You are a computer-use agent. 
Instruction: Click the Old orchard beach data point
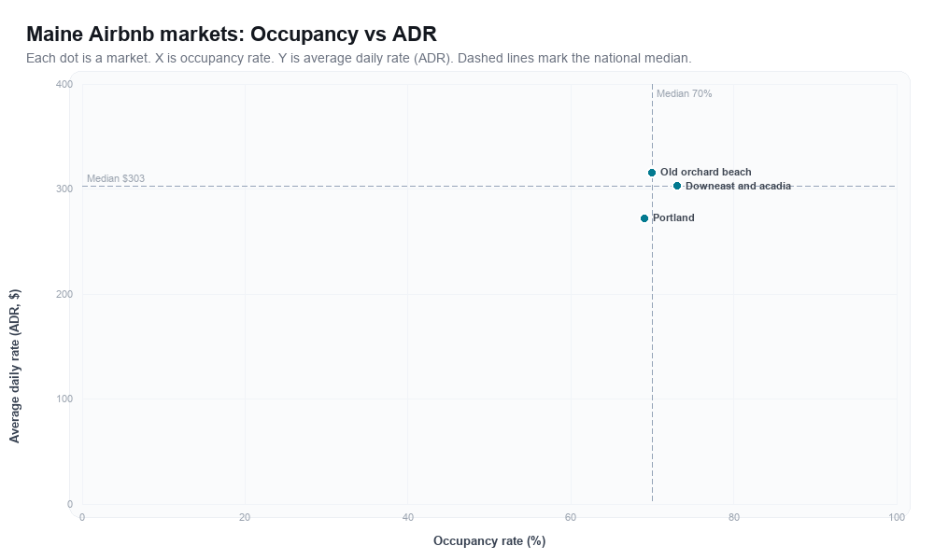click(652, 173)
